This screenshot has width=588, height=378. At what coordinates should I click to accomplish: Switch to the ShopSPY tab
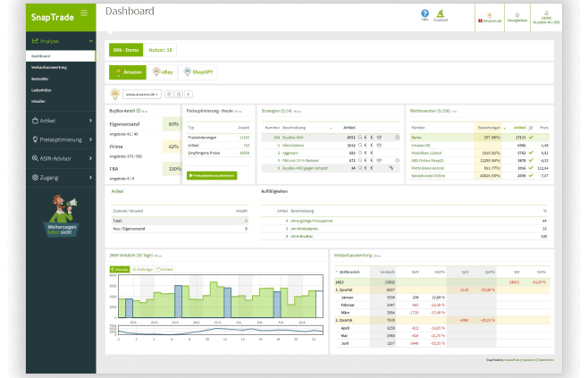pyautogui.click(x=198, y=72)
